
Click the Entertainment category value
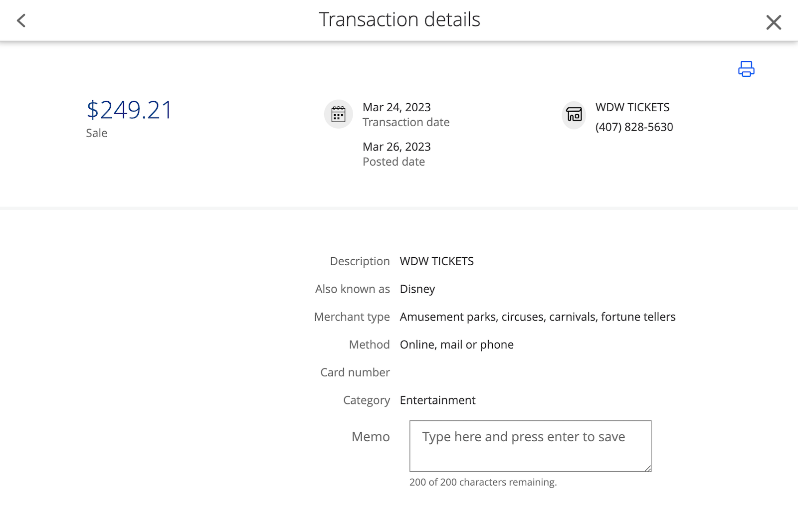437,400
